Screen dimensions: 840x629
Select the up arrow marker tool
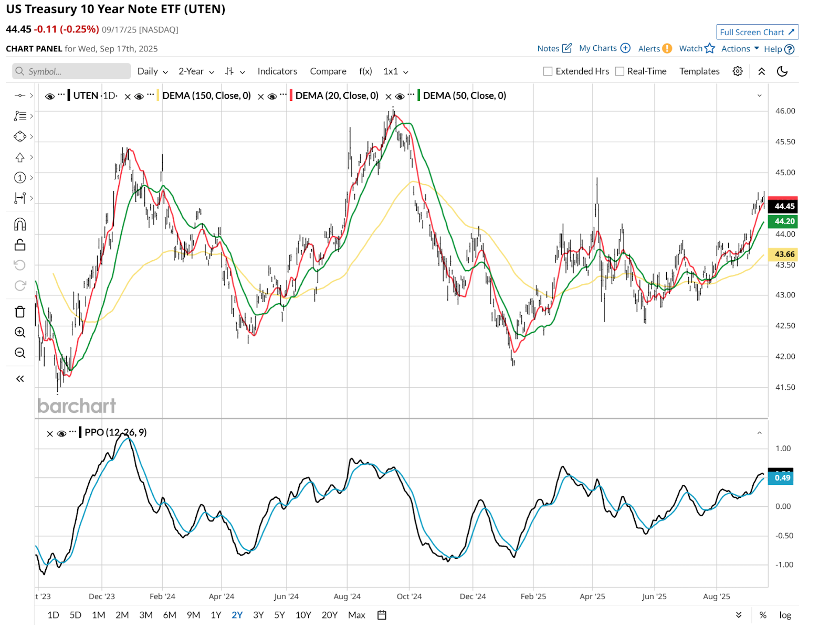coord(20,157)
